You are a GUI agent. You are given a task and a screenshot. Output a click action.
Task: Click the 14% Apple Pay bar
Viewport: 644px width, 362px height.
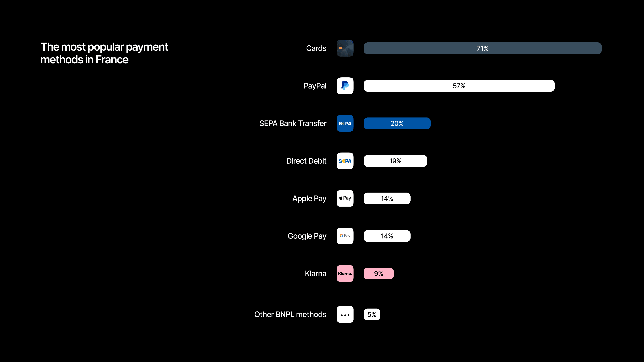click(x=387, y=198)
